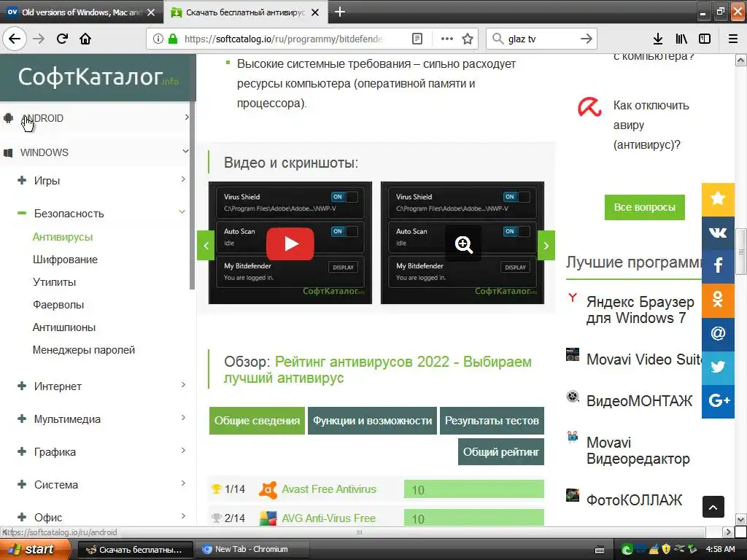Click the scroll-to-top arrow button
Viewport: 747px width, 560px height.
click(713, 507)
